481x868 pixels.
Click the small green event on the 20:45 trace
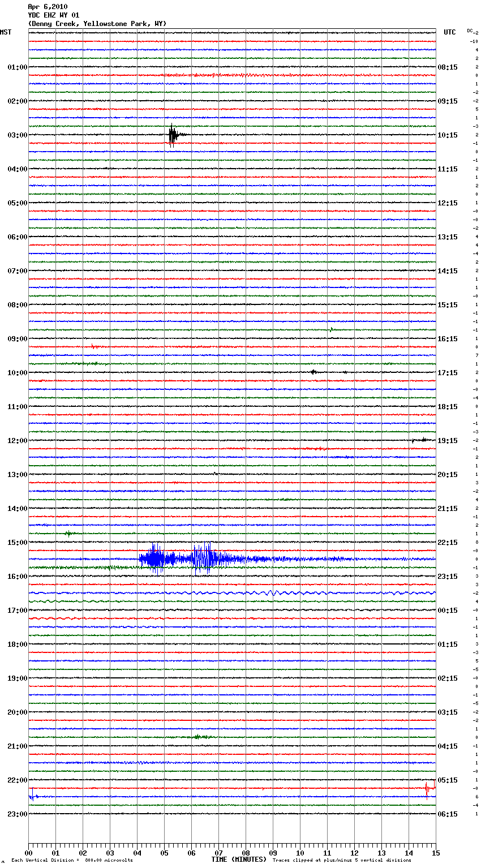200,737
